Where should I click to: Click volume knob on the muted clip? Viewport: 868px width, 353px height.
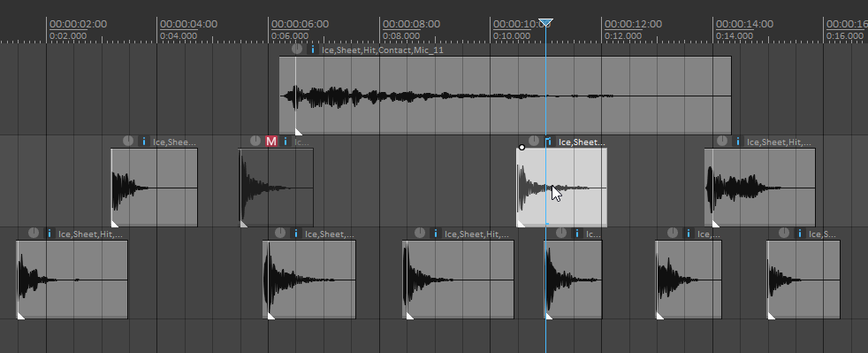tap(255, 141)
